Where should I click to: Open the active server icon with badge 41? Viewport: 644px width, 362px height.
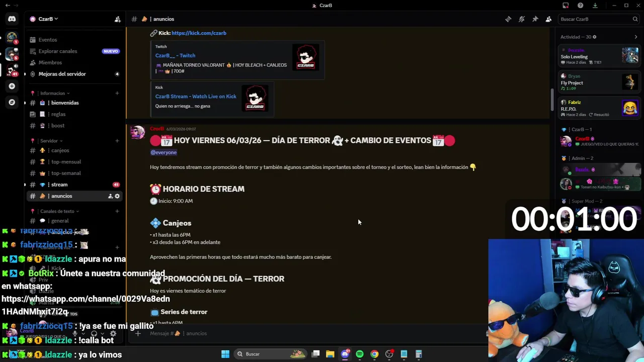click(12, 69)
